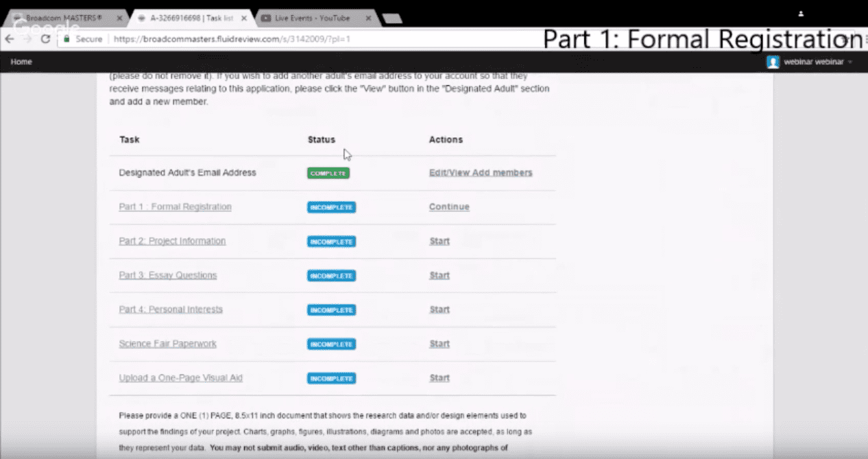Screen dimensions: 868x459
Task: Click the browser forward arrow
Action: pos(27,39)
